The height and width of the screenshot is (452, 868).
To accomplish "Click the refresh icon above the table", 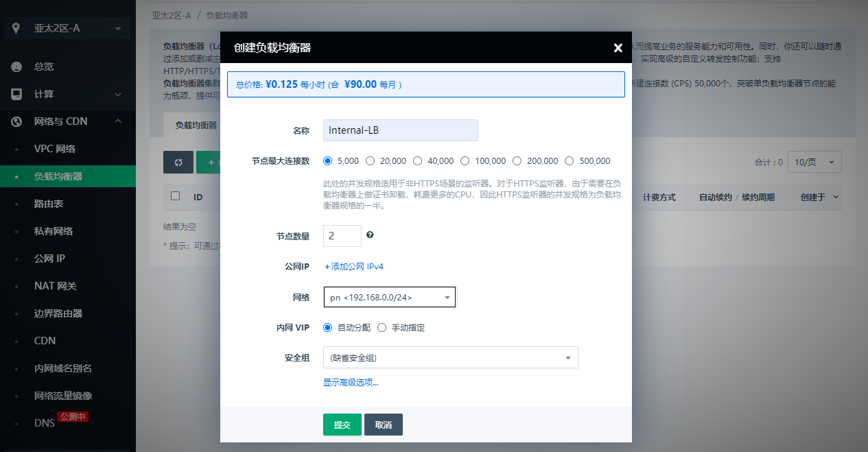I will pyautogui.click(x=178, y=163).
